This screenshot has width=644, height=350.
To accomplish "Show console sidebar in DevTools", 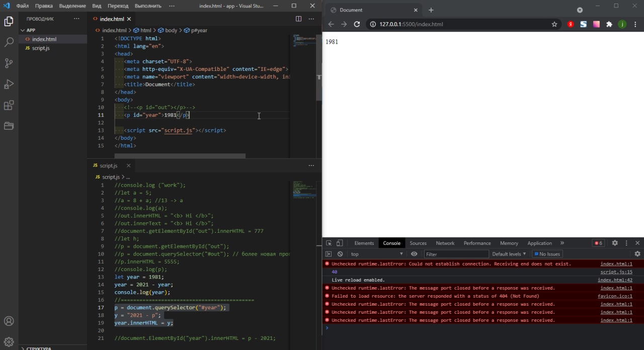I will 329,254.
